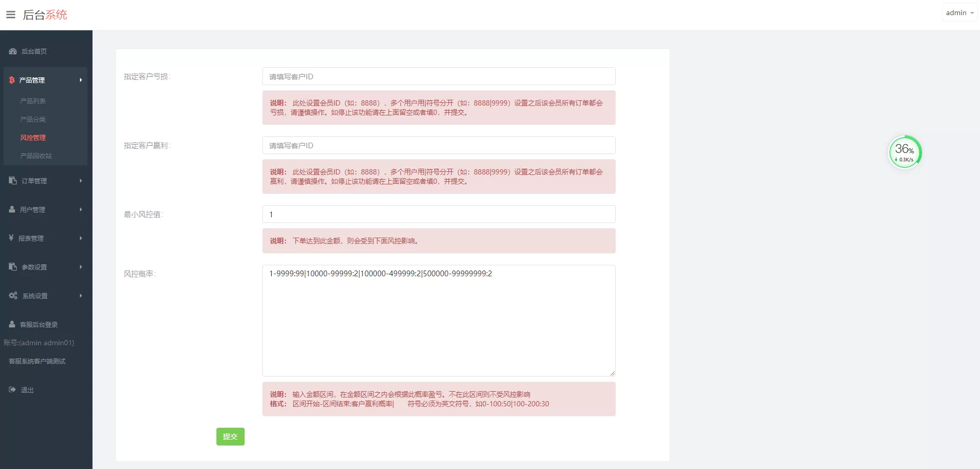The height and width of the screenshot is (469, 980).
Task: Click the 36% network speed indicator
Action: click(905, 153)
